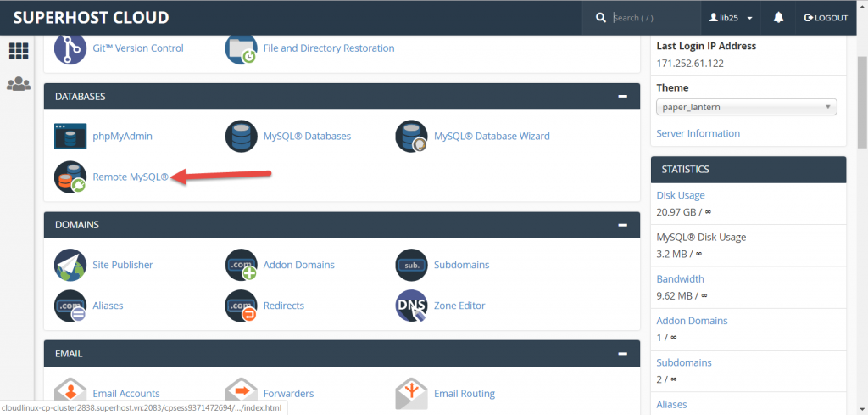Collapse the Email section
The height and width of the screenshot is (415, 868).
point(623,353)
